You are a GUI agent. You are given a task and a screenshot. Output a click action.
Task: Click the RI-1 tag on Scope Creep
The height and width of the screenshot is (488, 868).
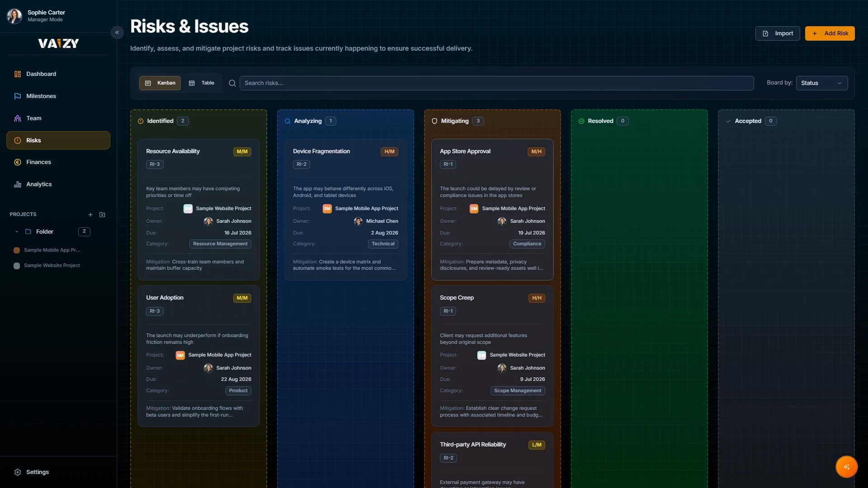448,311
